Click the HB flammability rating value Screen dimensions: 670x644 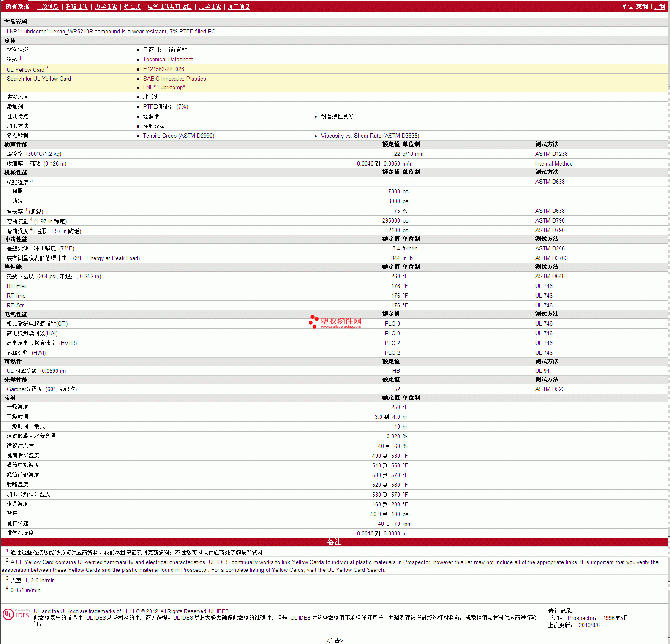pos(396,371)
